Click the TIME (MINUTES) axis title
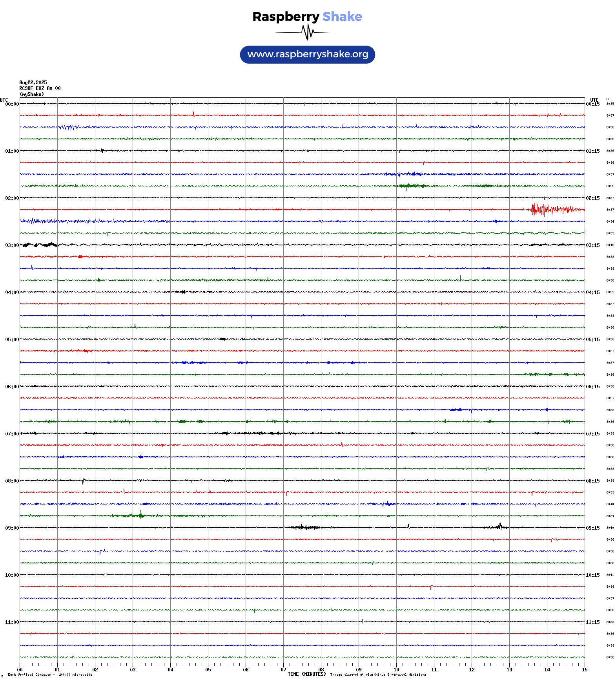Screen dimensions: 616x680 (307, 674)
